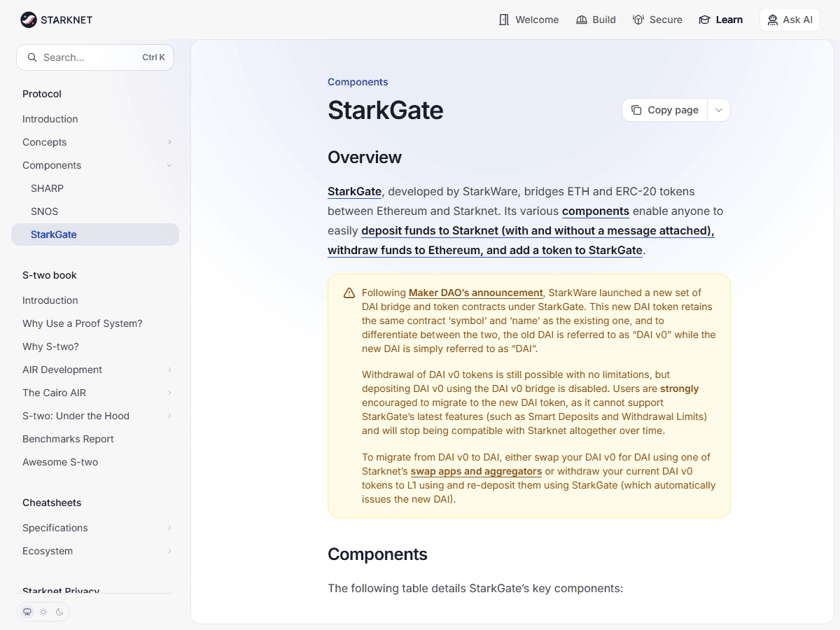Click the Components breadcrumb link

pyautogui.click(x=358, y=82)
